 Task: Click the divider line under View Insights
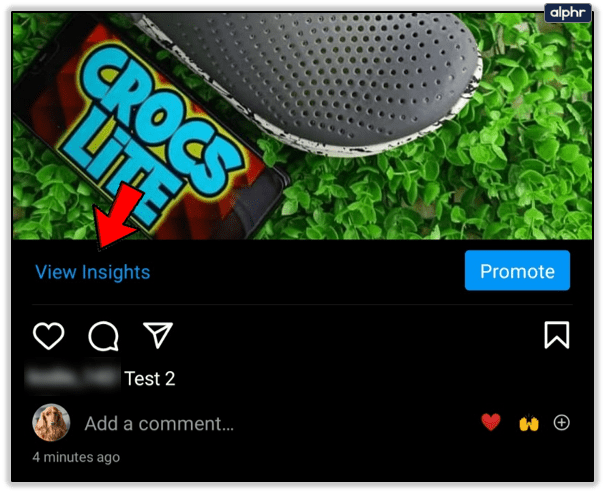(302, 304)
